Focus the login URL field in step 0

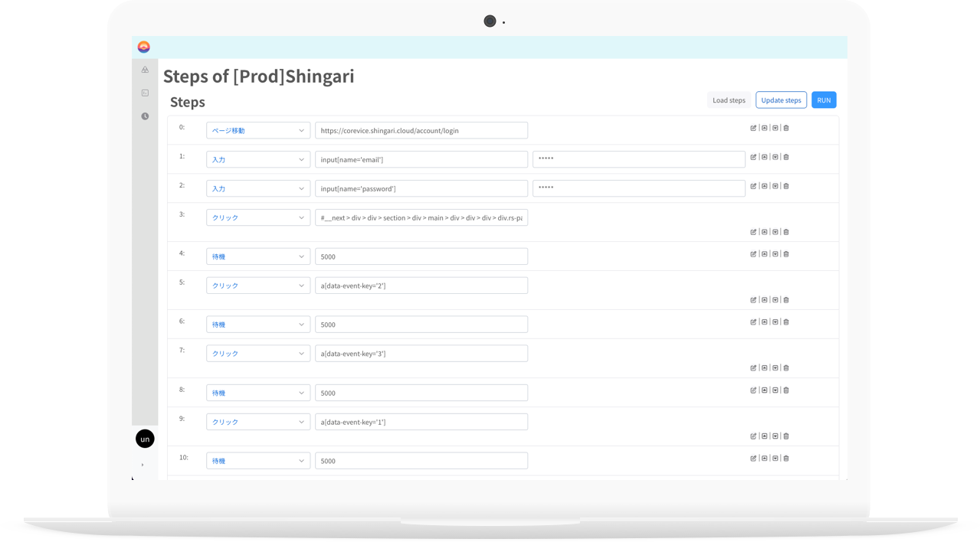(x=421, y=130)
